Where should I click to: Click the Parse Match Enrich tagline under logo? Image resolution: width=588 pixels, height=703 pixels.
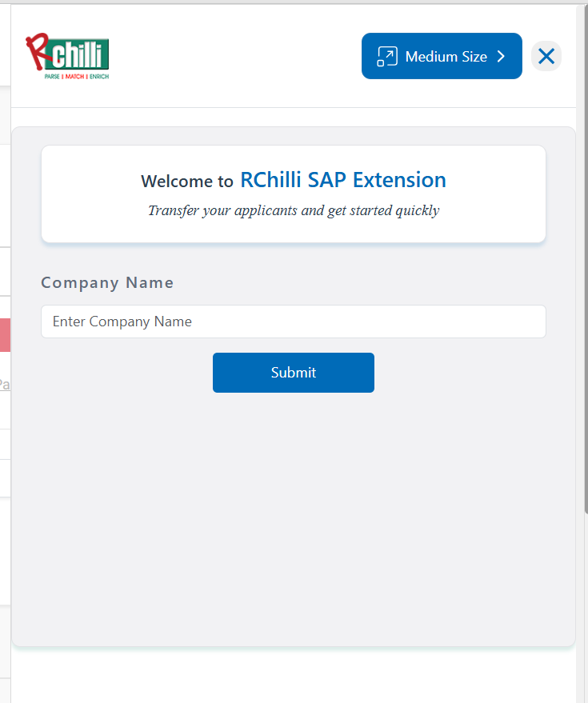click(x=76, y=76)
